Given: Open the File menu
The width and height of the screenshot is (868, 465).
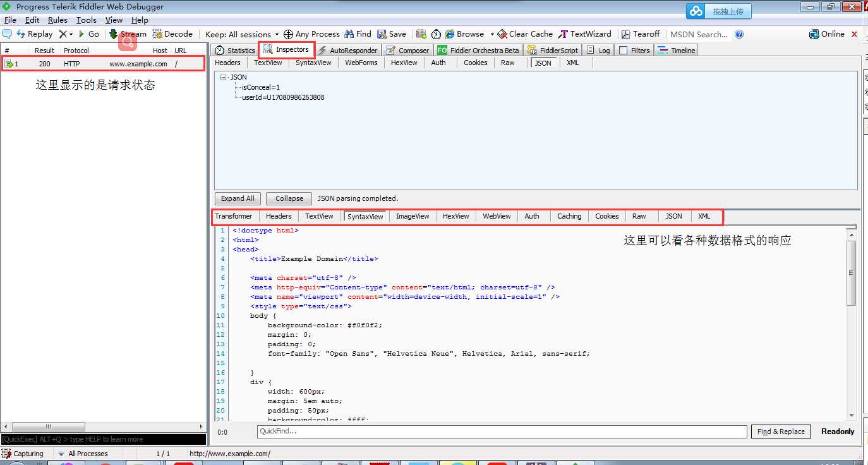Looking at the screenshot, I should click(x=10, y=20).
